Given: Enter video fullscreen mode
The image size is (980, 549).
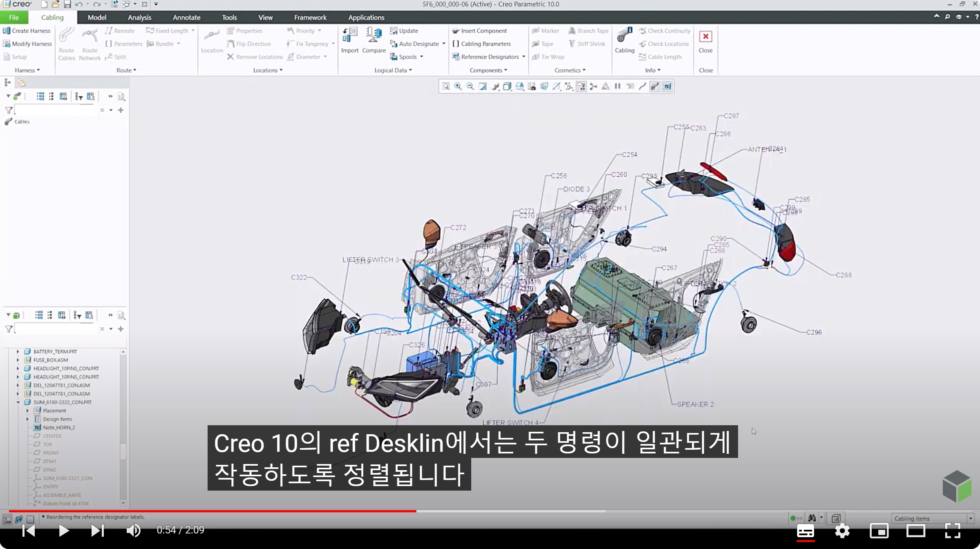Looking at the screenshot, I should click(x=953, y=531).
